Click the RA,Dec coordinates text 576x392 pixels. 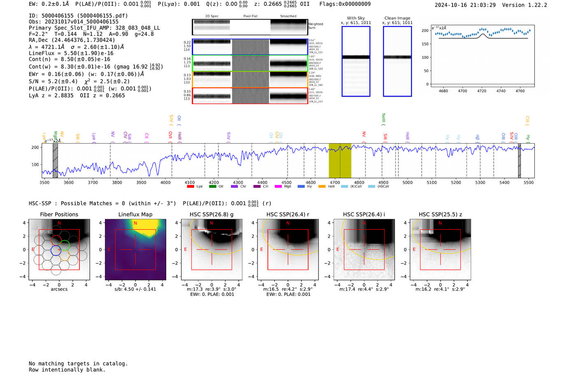[x=72, y=40]
